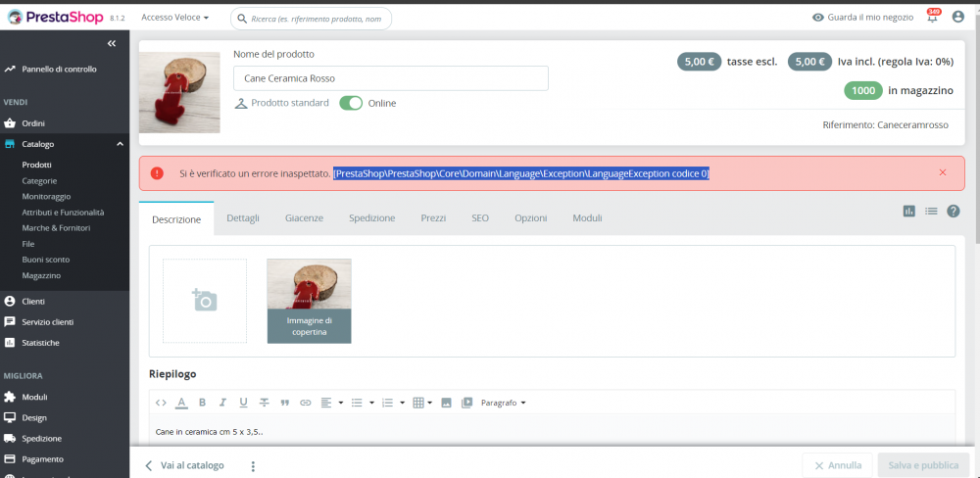Switch to the Giacenze tab
Image resolution: width=980 pixels, height=478 pixels.
point(305,218)
